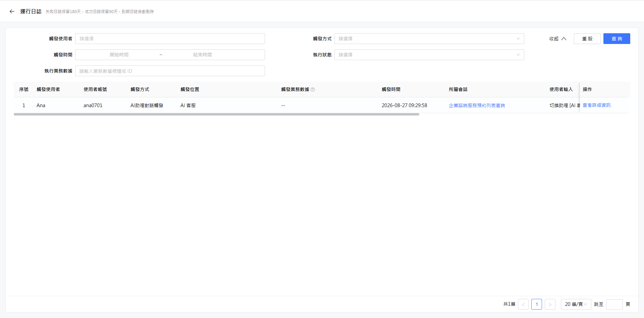The image size is (644, 318).
Task: Click the 所屬會話 column header
Action: (458, 89)
